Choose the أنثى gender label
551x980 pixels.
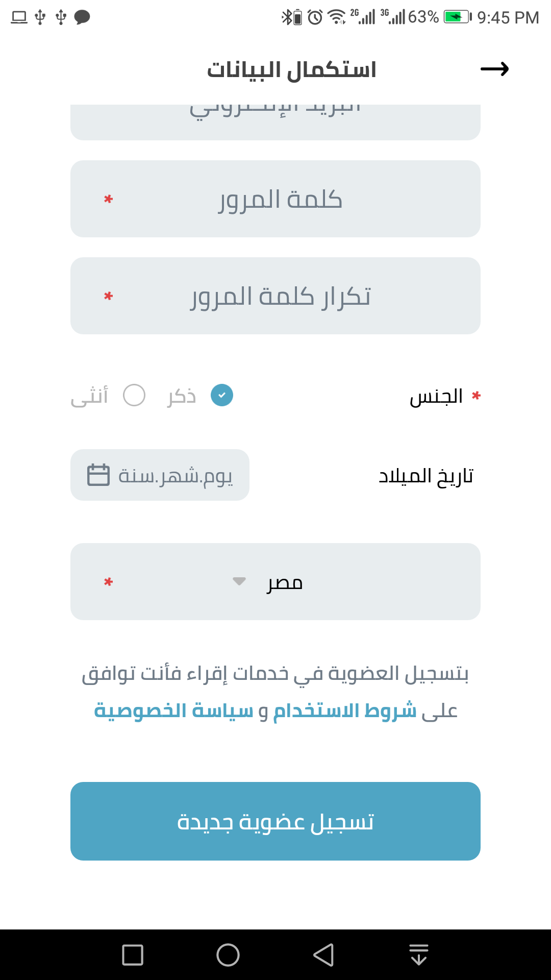click(x=89, y=396)
